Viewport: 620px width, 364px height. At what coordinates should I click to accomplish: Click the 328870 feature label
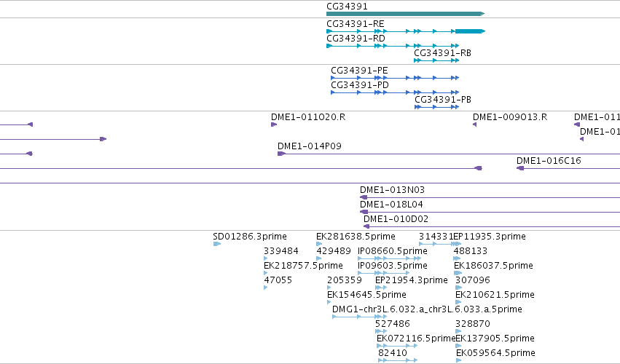[473, 325]
